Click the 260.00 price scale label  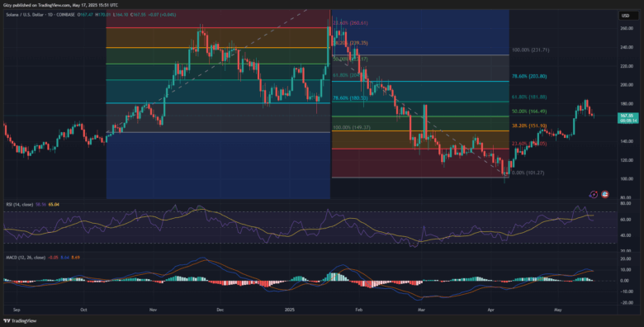click(627, 29)
